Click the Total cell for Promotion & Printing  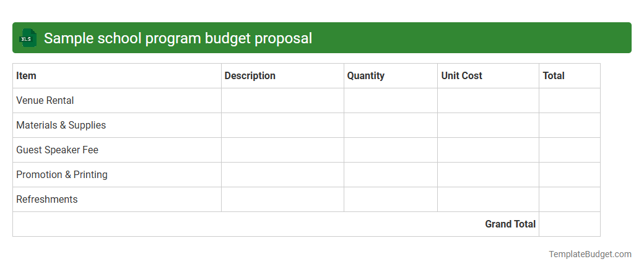[x=570, y=175]
